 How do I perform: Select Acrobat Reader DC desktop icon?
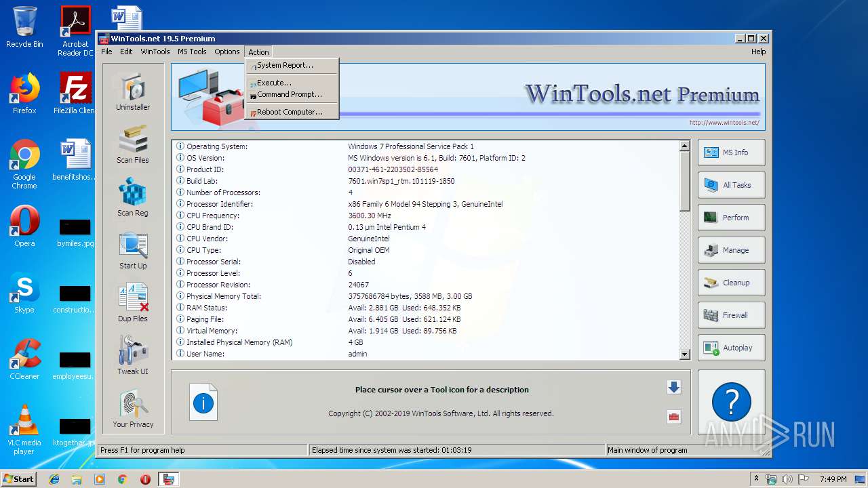(x=75, y=32)
